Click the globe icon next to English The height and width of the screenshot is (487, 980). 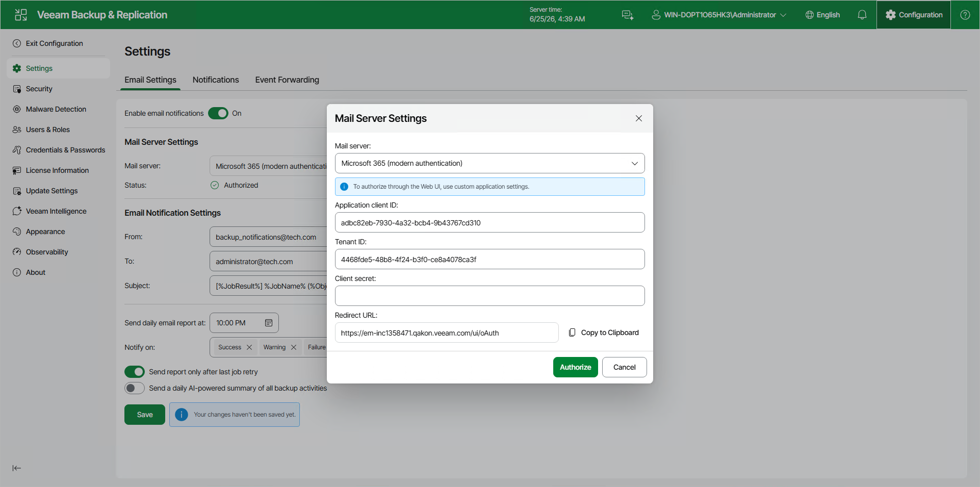click(809, 15)
